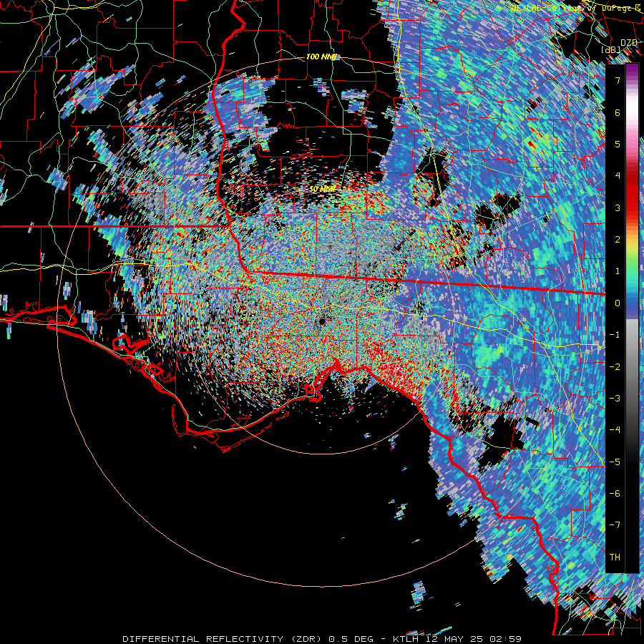Click the '3' value on the color scale
This screenshot has width=644, height=644.
[618, 208]
